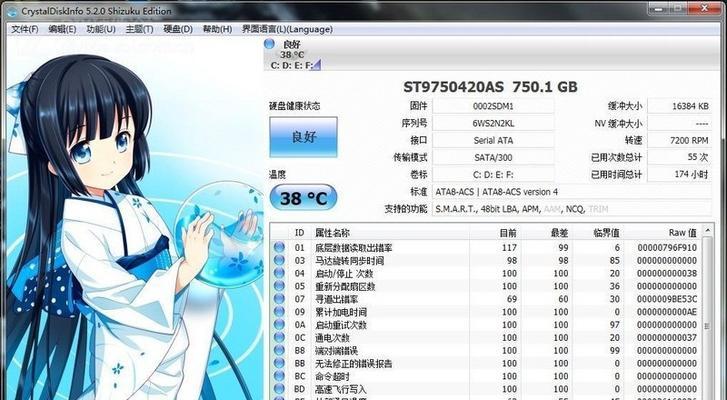This screenshot has height=400, width=727.
Task: Click status orb for row B8
Action: 279,350
